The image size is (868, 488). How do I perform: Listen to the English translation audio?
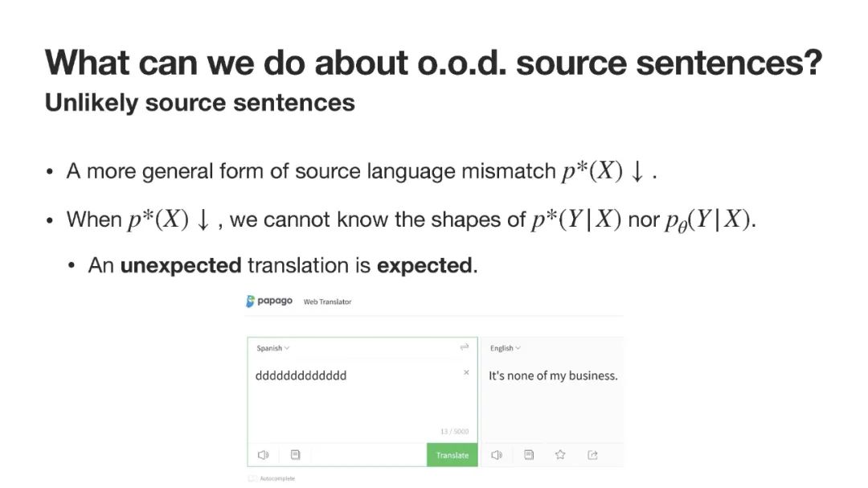pos(496,455)
